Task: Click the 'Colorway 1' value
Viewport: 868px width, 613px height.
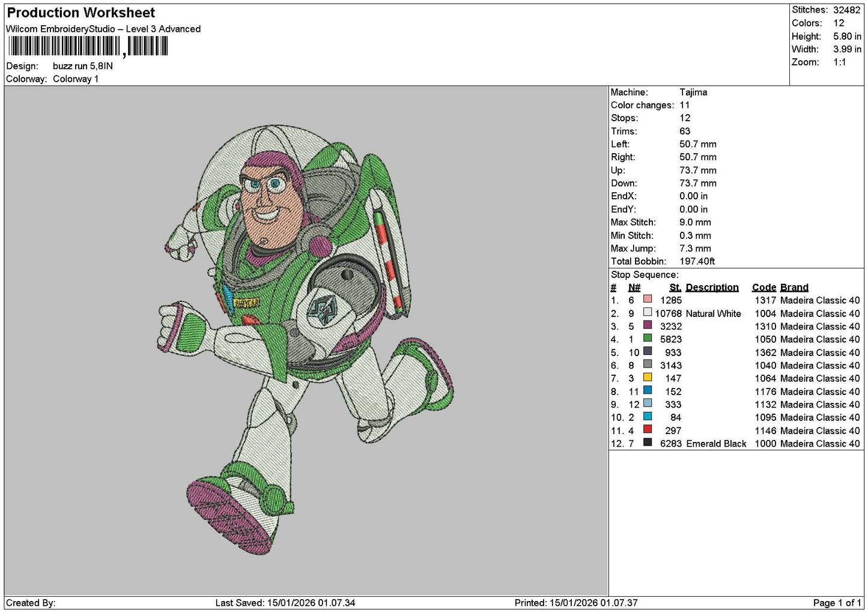Action: [x=76, y=79]
